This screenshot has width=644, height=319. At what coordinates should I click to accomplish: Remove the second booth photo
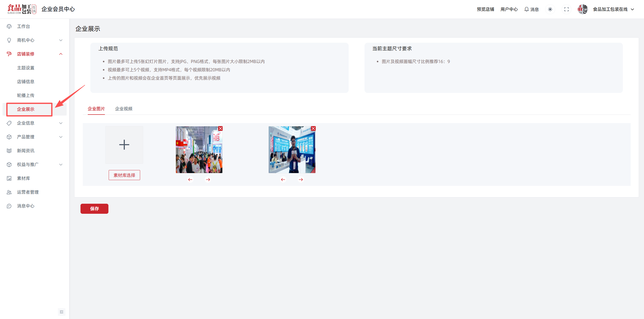(313, 129)
